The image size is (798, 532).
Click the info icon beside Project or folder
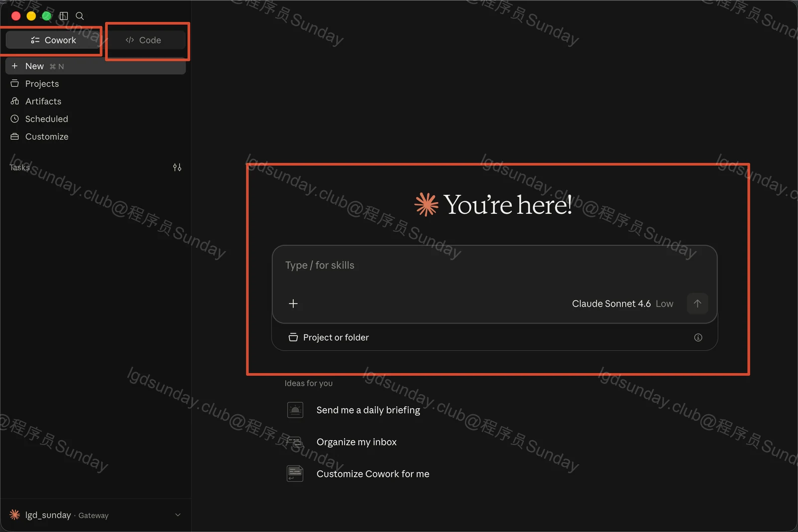pos(698,338)
